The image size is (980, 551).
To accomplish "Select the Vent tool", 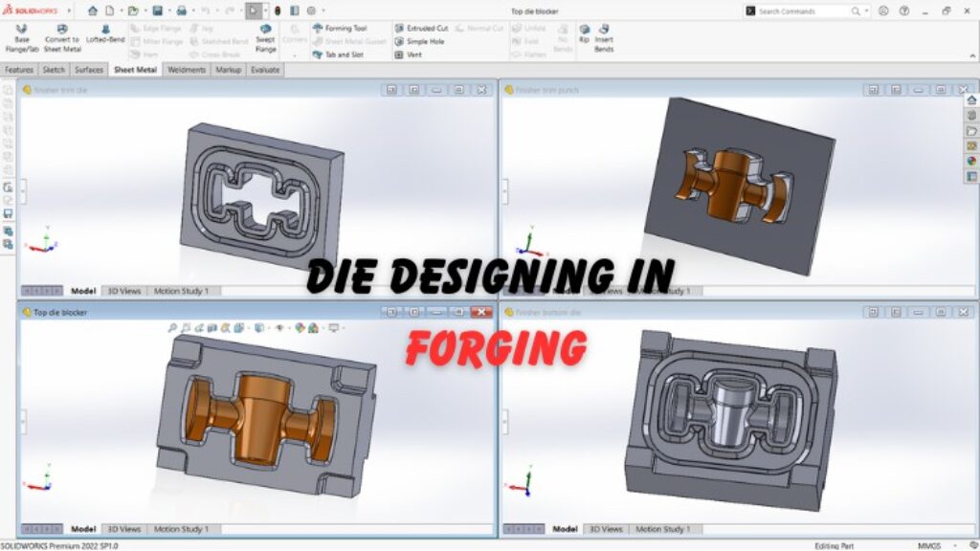I will [x=412, y=55].
